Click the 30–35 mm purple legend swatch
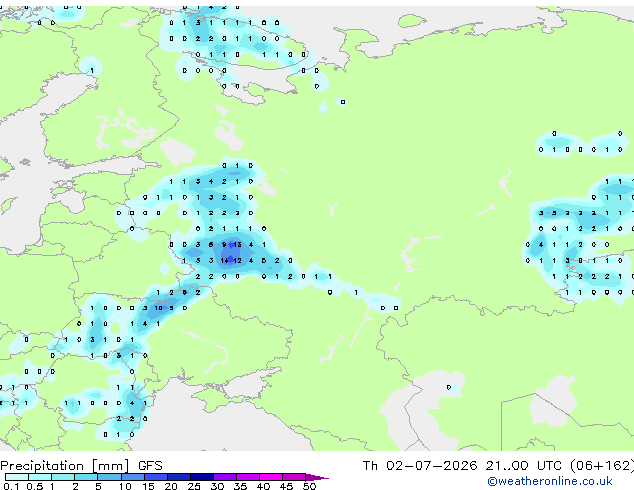Image resolution: width=634 pixels, height=490 pixels. coord(225,477)
